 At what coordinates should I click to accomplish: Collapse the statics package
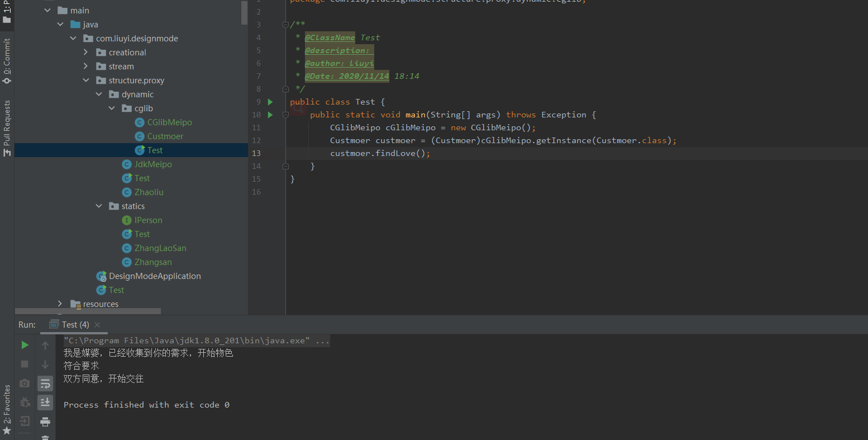(x=99, y=206)
